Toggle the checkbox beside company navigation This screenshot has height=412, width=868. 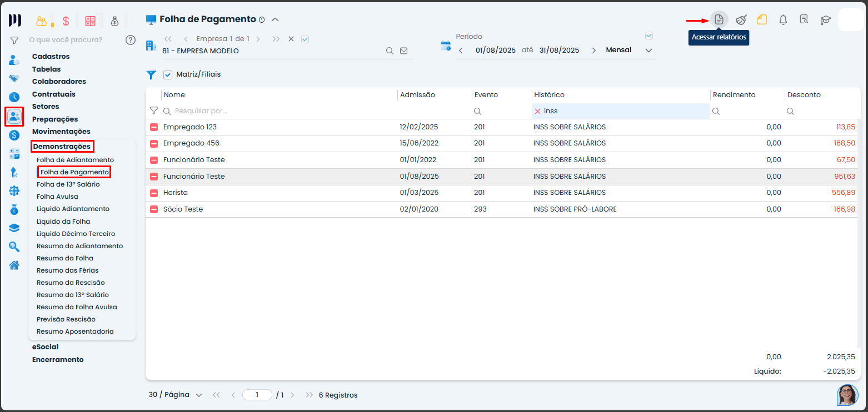tap(305, 39)
